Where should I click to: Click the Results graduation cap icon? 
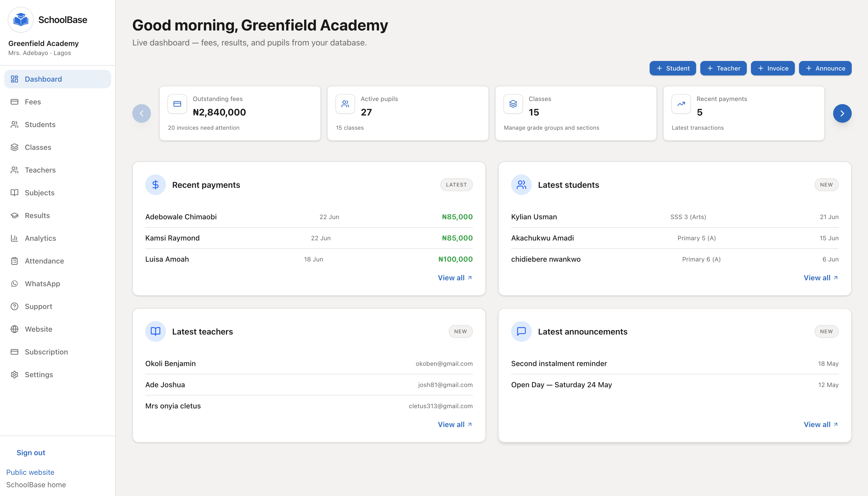point(14,216)
